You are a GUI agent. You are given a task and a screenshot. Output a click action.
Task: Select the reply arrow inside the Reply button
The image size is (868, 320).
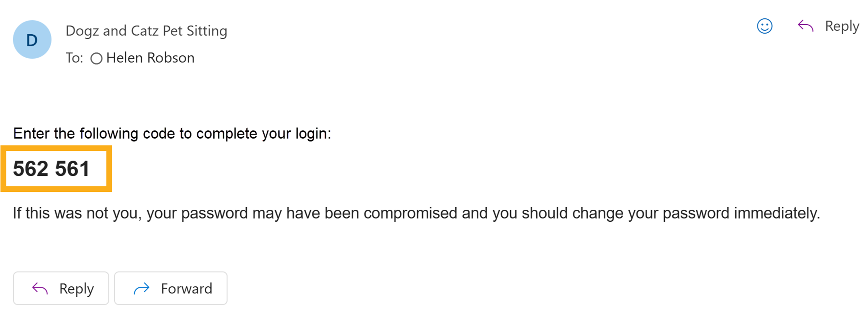pos(40,288)
